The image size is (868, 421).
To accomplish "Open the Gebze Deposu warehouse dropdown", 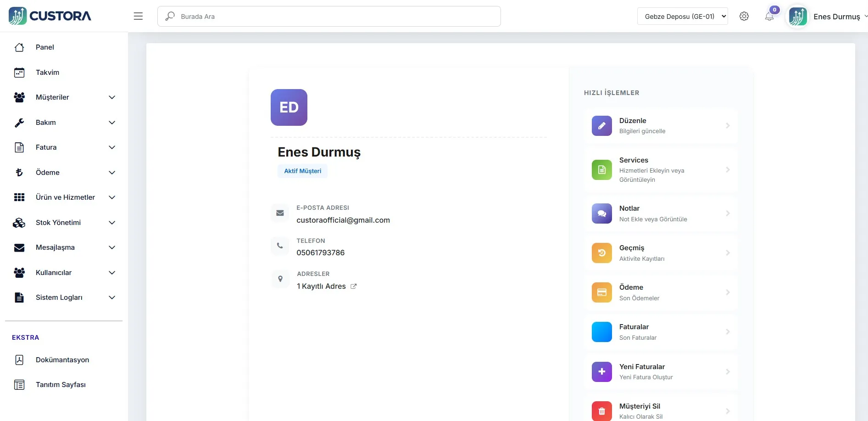I will 682,17.
